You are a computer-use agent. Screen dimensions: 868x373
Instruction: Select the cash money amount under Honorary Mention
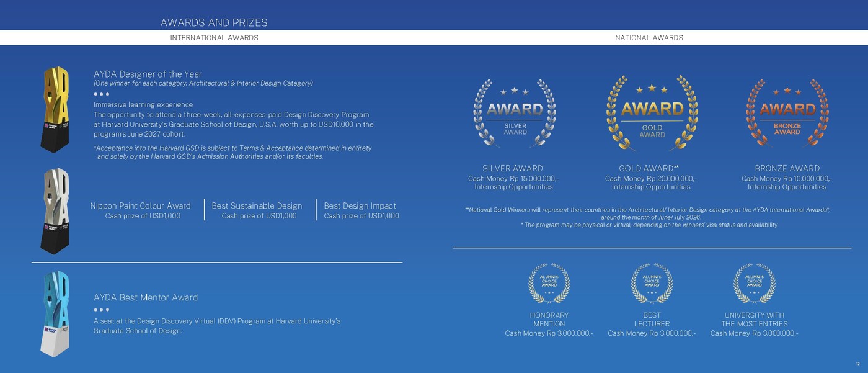point(549,333)
